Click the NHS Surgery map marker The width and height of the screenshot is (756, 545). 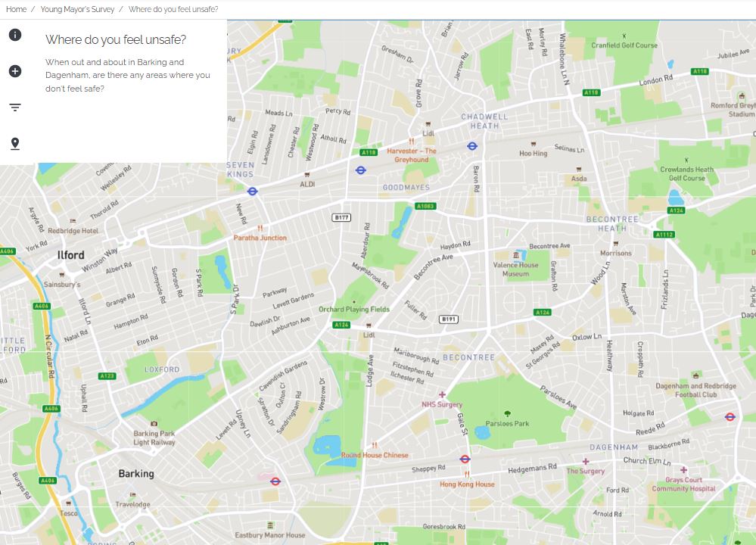(x=442, y=394)
